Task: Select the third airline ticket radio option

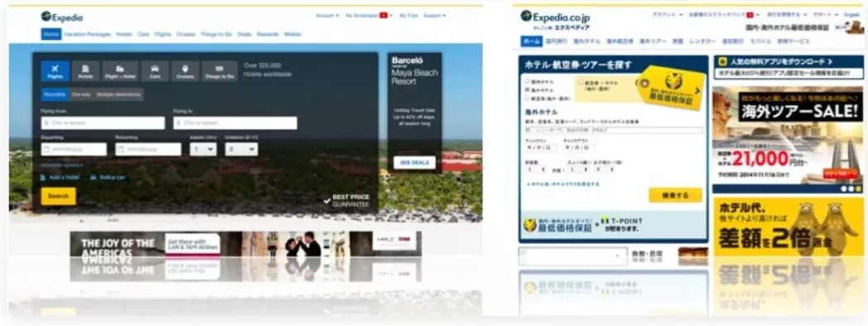Action: [528, 98]
